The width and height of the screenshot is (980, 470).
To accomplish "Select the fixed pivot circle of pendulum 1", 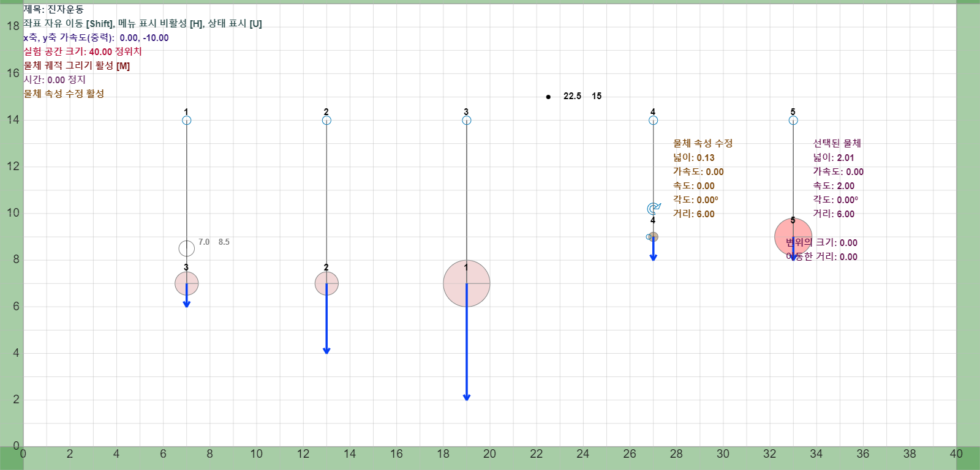I will (187, 121).
